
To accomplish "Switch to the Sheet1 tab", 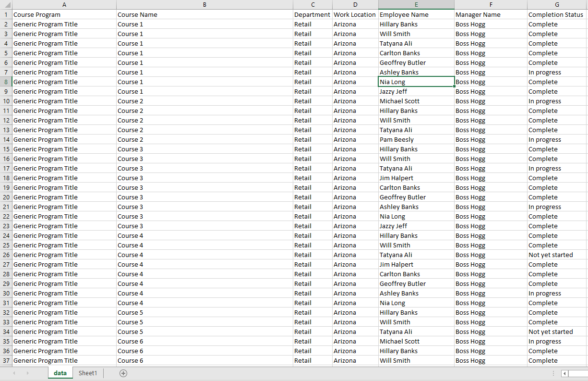I will coord(88,373).
